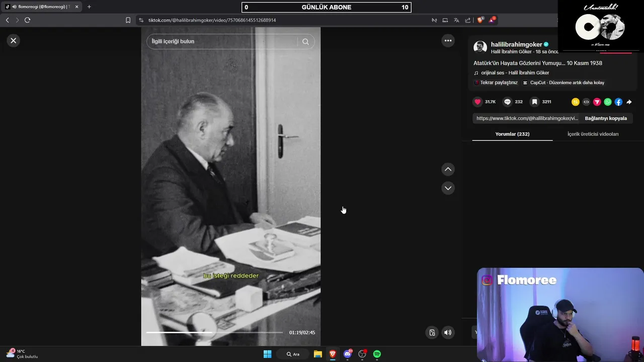Switch to Yorumlar (232) tab
Screen dimensions: 644x362
point(512,134)
